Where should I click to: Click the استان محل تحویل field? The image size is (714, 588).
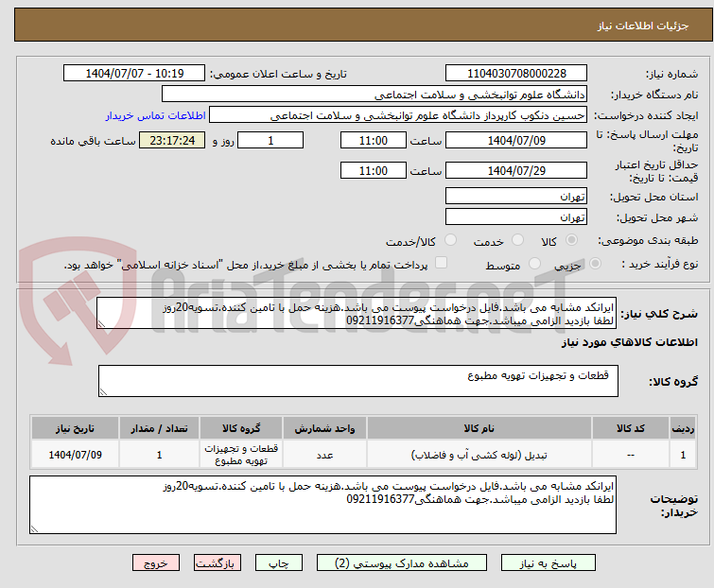515,197
